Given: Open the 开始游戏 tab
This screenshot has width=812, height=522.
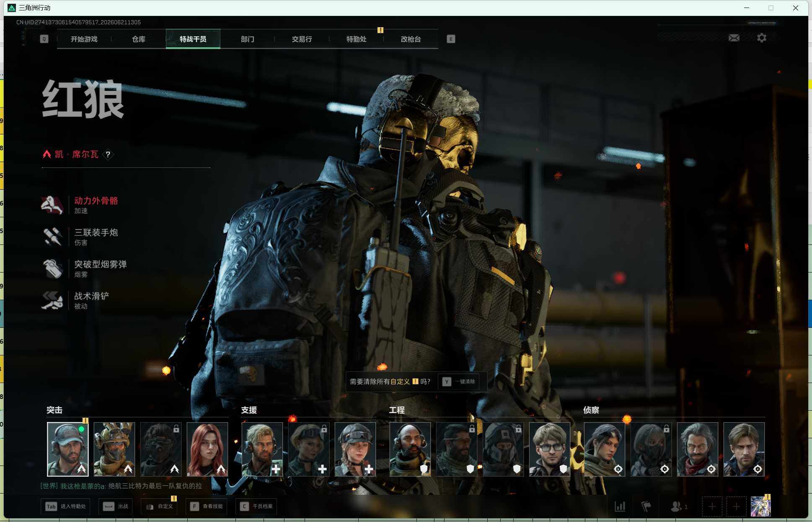Looking at the screenshot, I should point(84,39).
